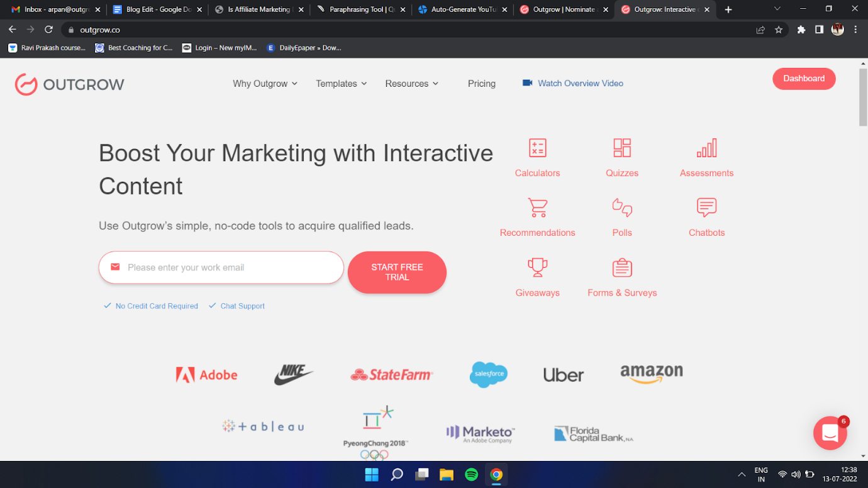Open the Assessments bar chart icon
The image size is (868, 488).
pyautogui.click(x=706, y=148)
